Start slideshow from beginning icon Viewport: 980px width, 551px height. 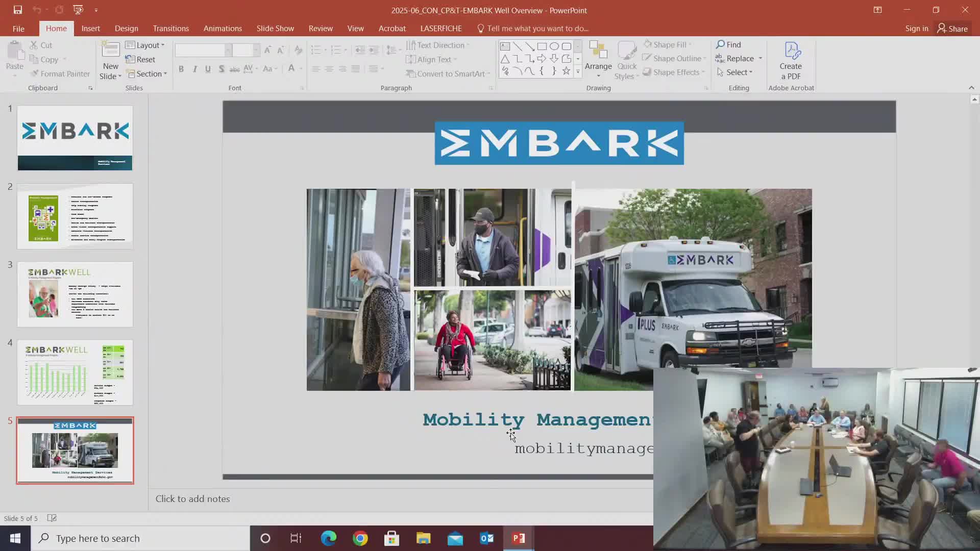[78, 10]
